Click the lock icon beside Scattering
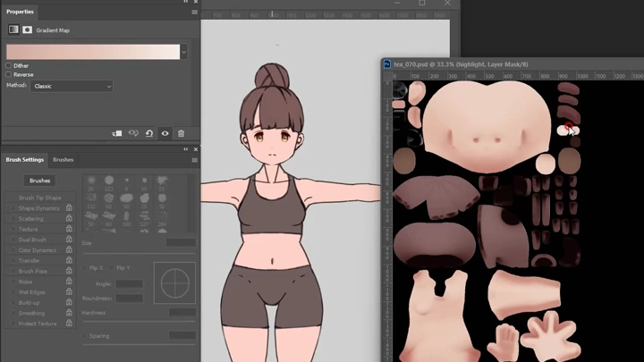 pyautogui.click(x=69, y=218)
